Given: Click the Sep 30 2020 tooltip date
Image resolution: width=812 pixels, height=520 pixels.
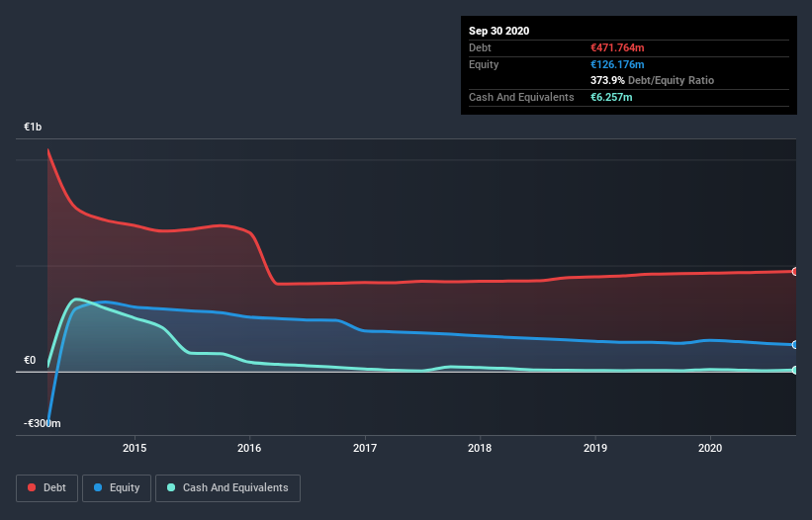Looking at the screenshot, I should point(498,31).
